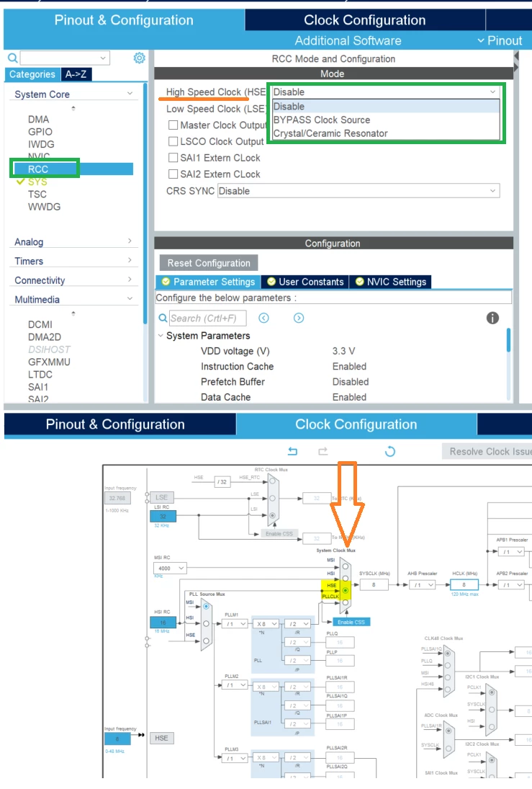532x789 pixels.
Task: Enable the Master Clock Output checkbox
Action: coord(173,125)
